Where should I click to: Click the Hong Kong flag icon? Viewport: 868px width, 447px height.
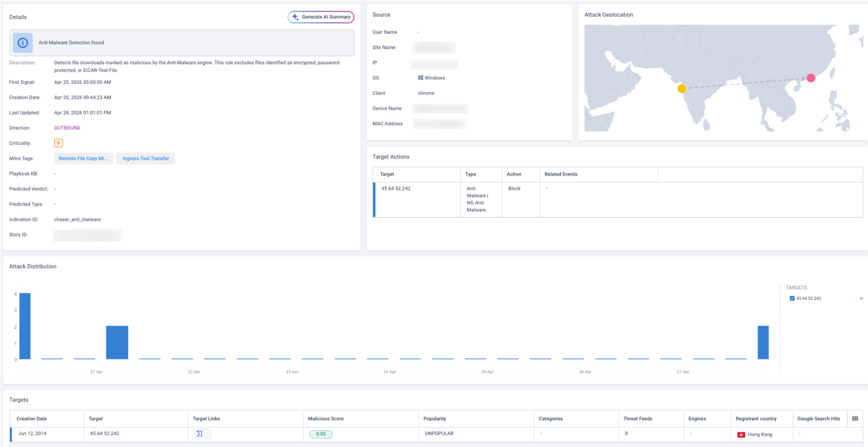(x=741, y=434)
